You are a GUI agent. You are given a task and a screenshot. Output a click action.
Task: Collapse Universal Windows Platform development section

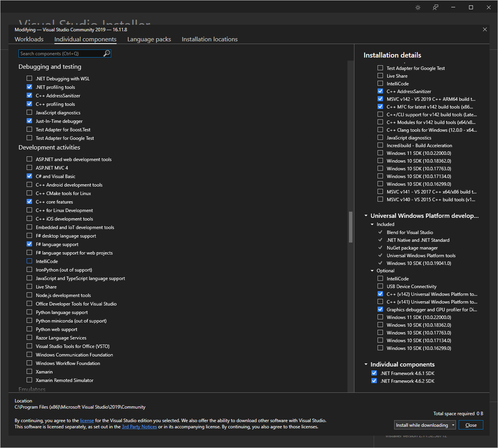[366, 216]
